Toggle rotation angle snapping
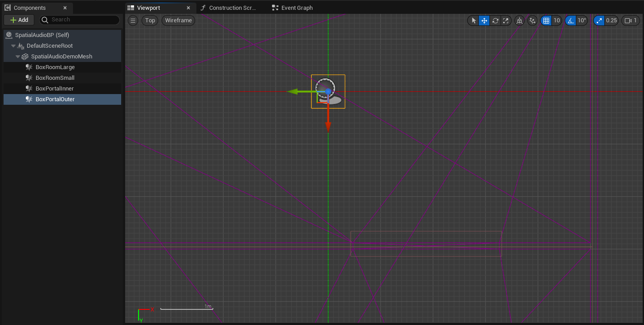This screenshot has height=325, width=644. 571,21
